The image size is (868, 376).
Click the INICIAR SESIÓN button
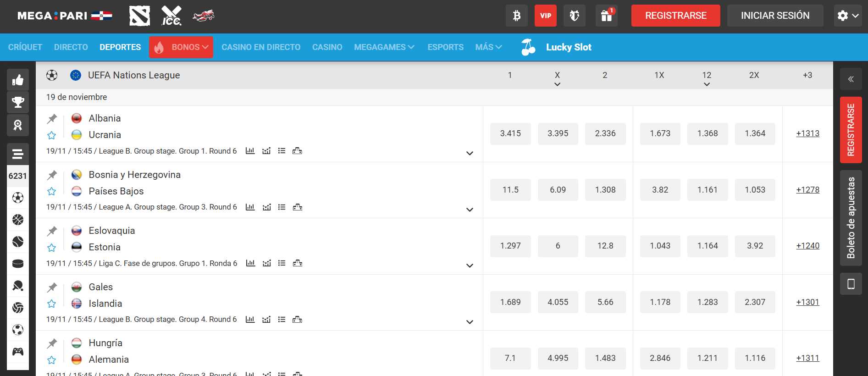tap(775, 16)
